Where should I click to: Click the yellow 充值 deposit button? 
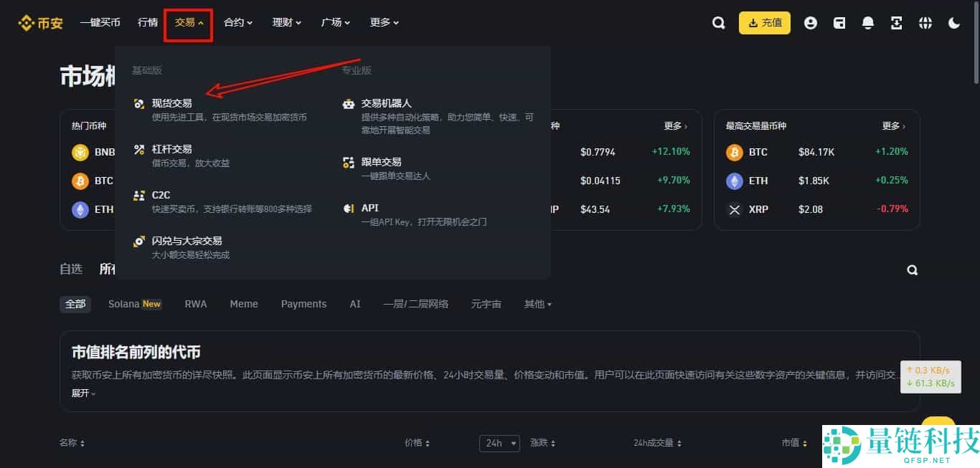click(764, 22)
